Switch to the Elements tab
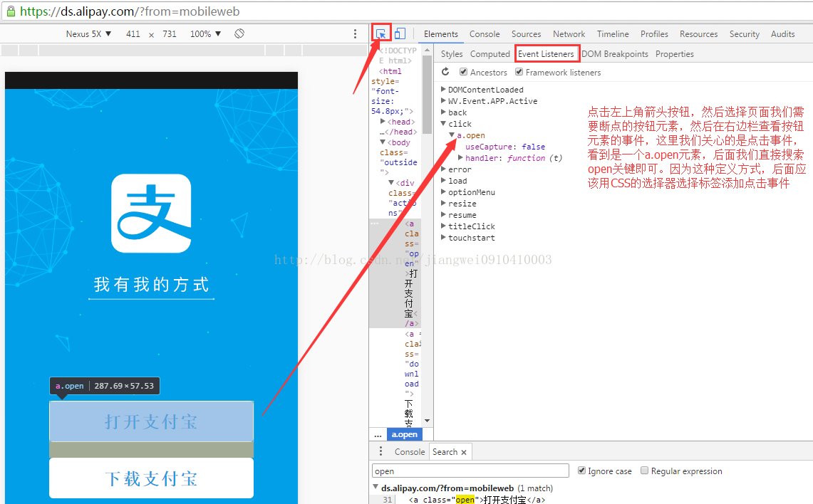The height and width of the screenshot is (504, 813). tap(441, 33)
